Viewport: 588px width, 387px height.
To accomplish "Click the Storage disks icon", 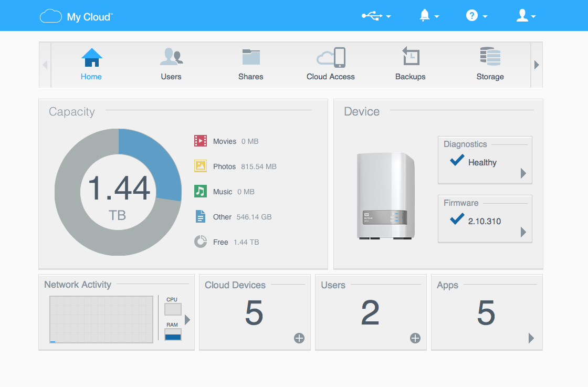I will (x=490, y=56).
